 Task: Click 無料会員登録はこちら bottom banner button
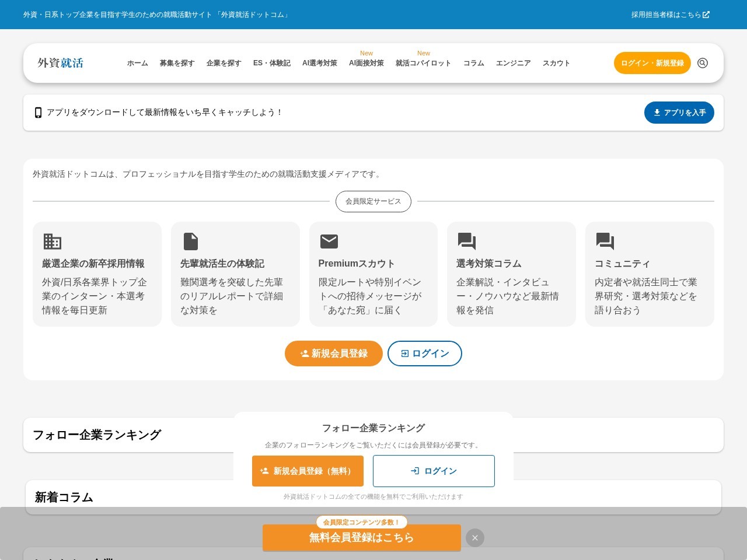click(x=362, y=538)
